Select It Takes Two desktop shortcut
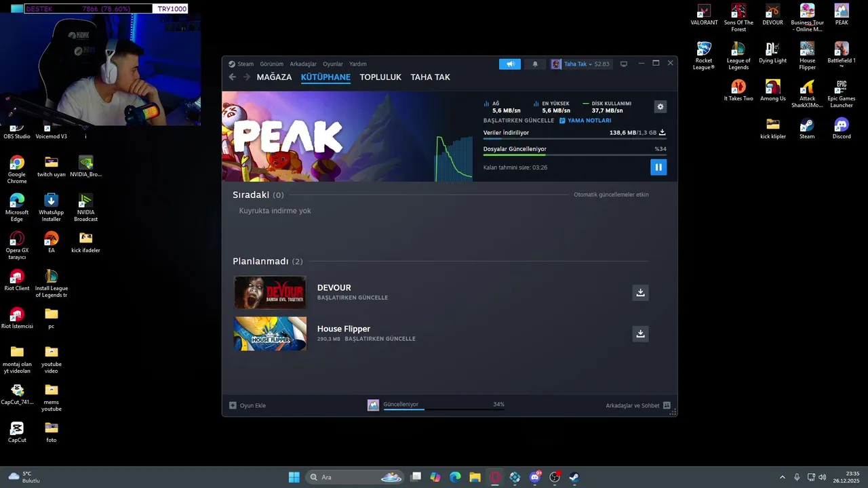Screen dimensions: 868x488 click(x=738, y=91)
